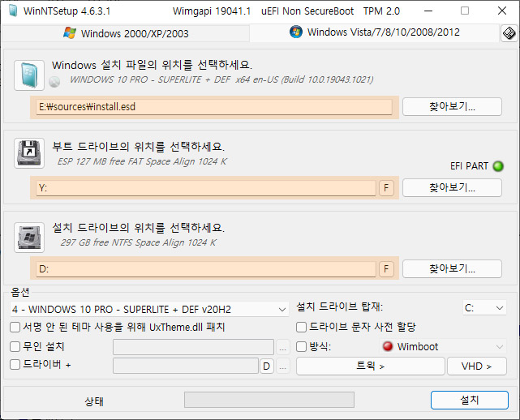Screen dimensions: 520x420
Task: Click the status progress bar
Action: click(x=269, y=400)
